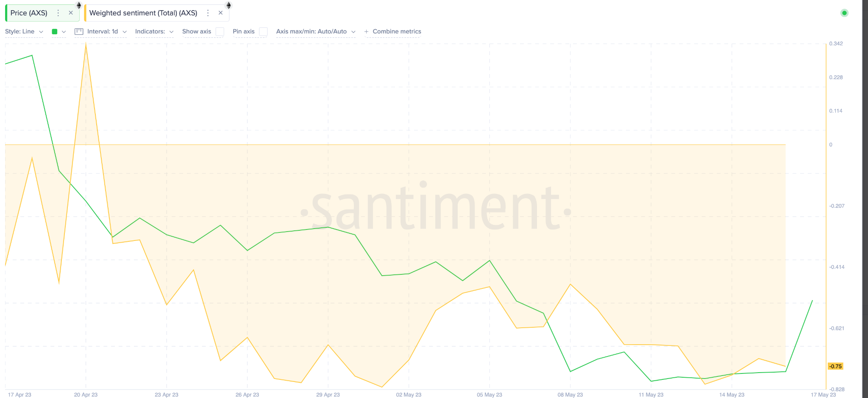Open Price (AXS) three-dot options menu

pyautogui.click(x=58, y=13)
